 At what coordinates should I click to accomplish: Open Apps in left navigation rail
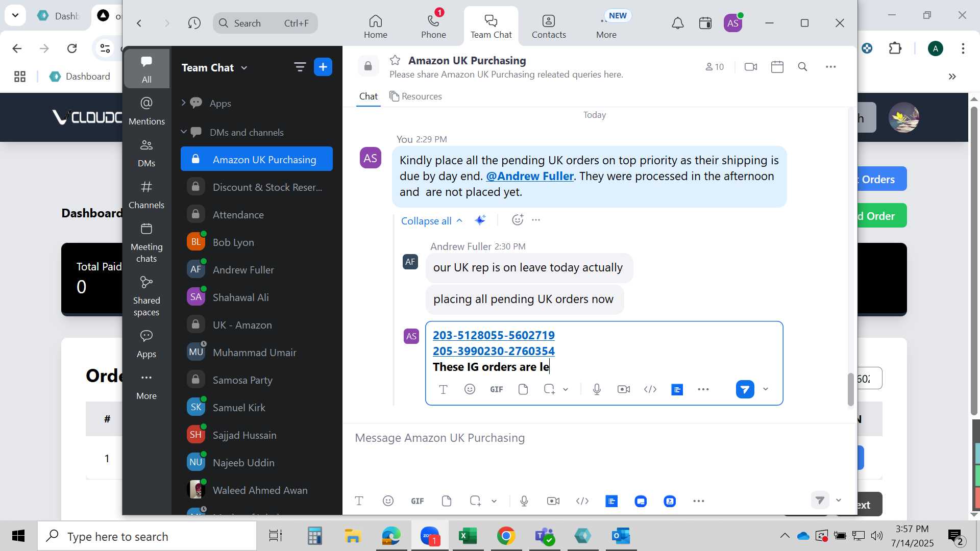(146, 344)
